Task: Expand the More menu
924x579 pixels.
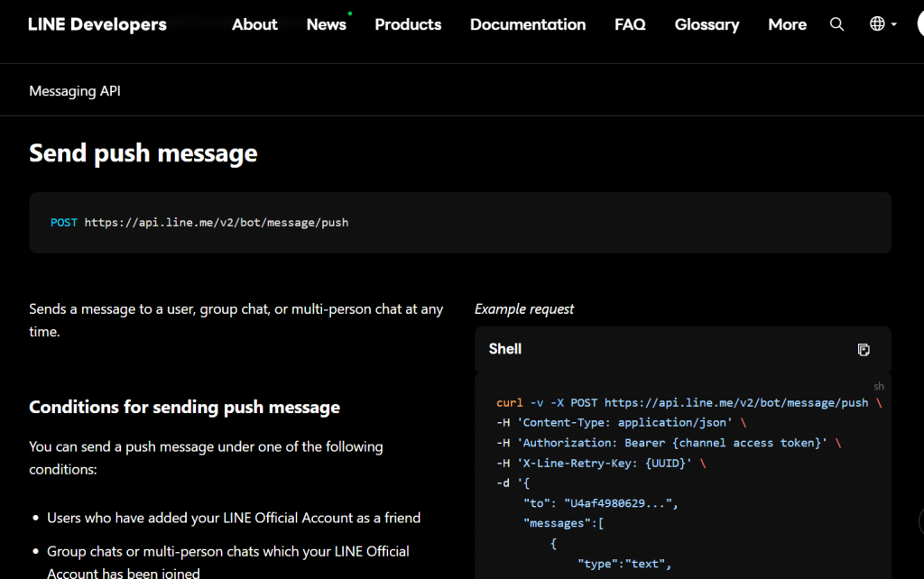Action: click(787, 24)
